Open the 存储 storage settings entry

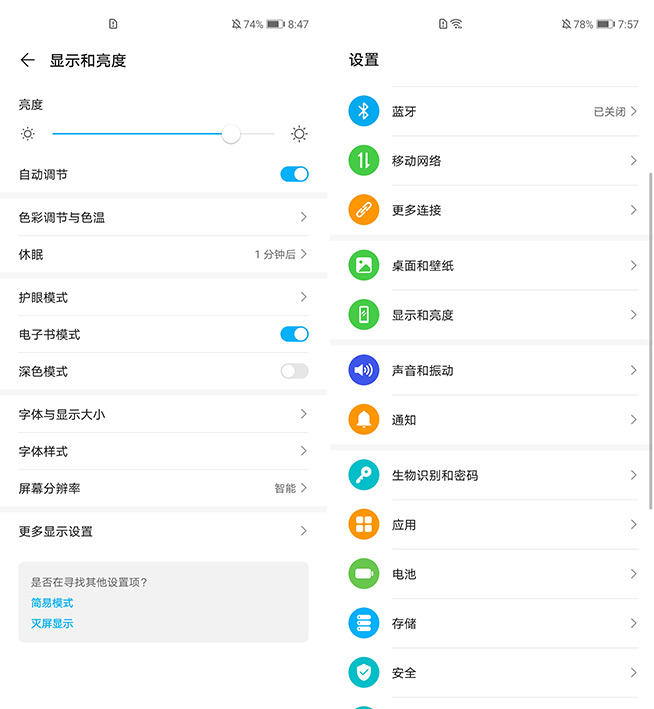coord(490,623)
